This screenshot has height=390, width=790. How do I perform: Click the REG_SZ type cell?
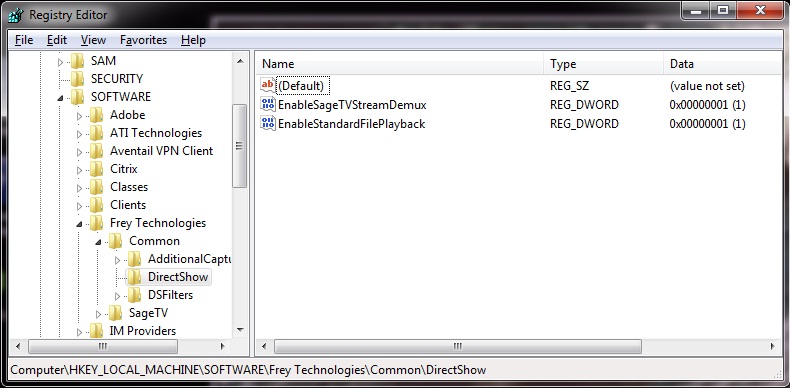click(x=569, y=86)
